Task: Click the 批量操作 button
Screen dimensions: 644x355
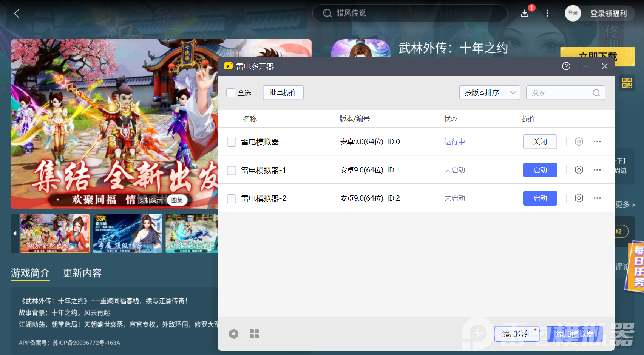Action: pos(283,93)
